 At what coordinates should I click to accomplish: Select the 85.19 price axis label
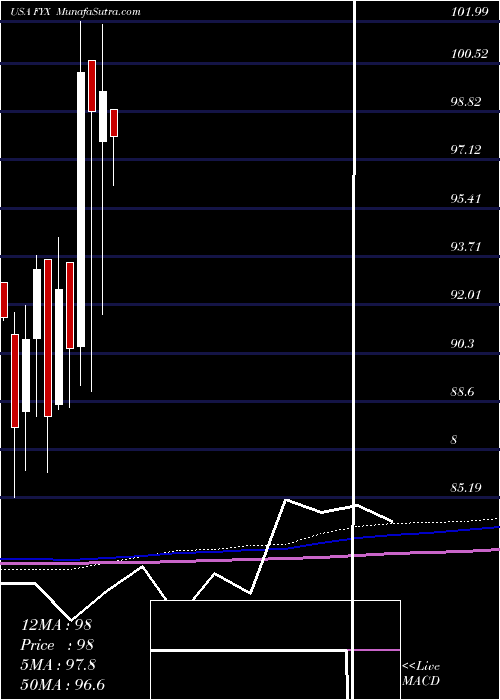[x=466, y=488]
